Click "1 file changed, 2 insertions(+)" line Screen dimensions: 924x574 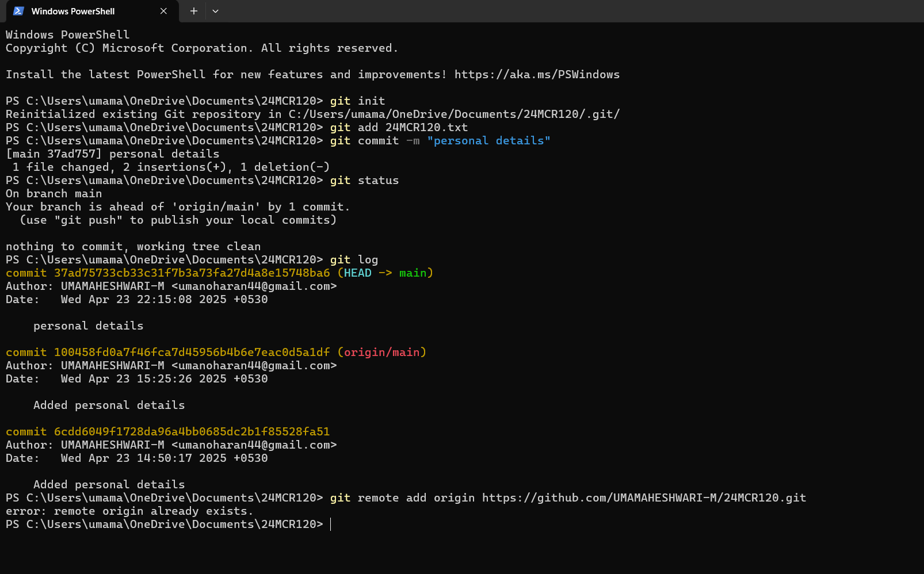(171, 167)
